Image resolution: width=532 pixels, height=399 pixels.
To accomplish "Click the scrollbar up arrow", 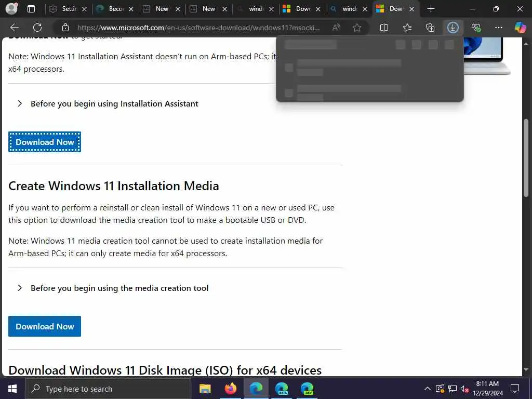I will (526, 44).
